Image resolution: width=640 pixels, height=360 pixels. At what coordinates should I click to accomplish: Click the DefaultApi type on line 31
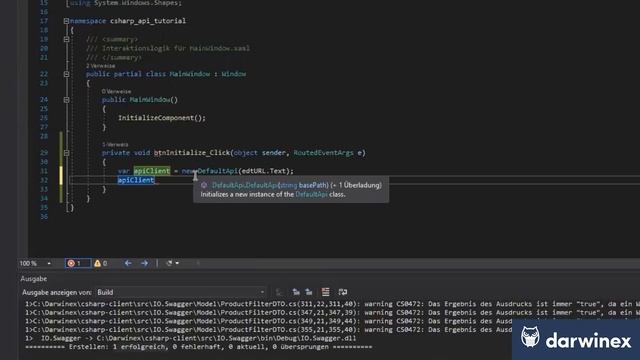point(217,171)
